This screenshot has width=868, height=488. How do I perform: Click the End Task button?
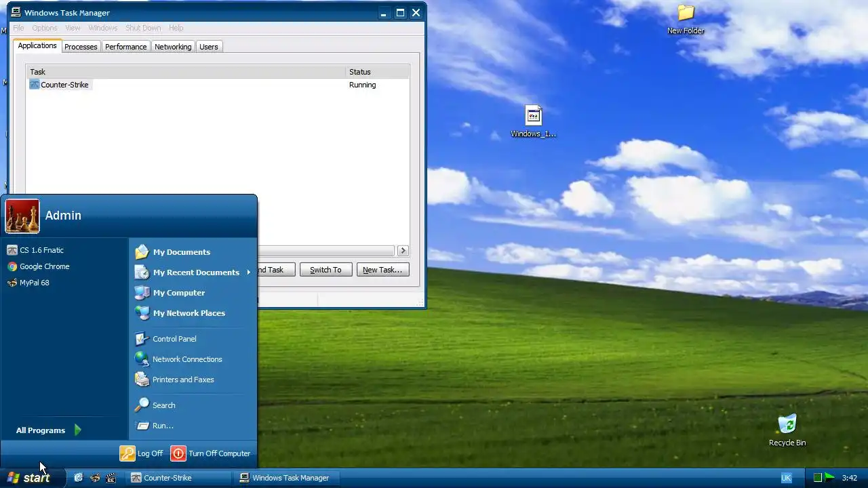[x=275, y=270]
